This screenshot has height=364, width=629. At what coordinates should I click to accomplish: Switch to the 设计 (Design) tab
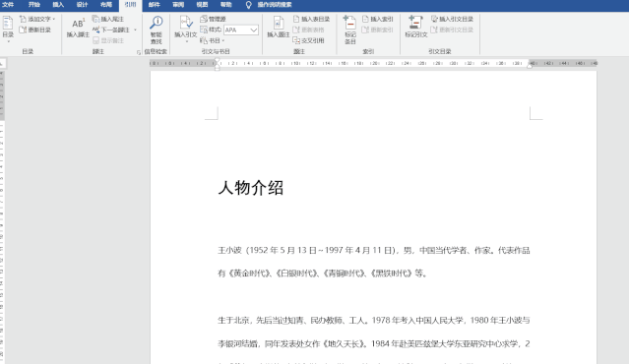[82, 5]
